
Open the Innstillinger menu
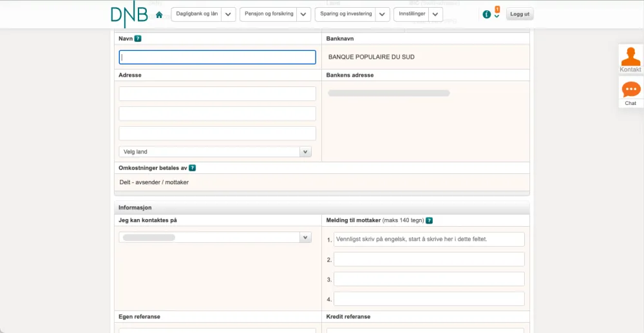click(412, 14)
